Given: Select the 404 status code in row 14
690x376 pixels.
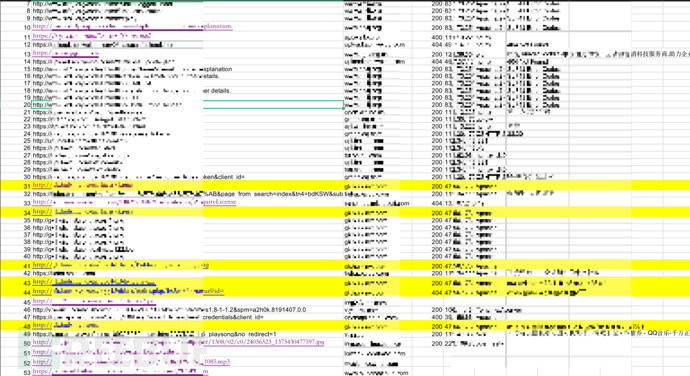Looking at the screenshot, I should tap(437, 62).
